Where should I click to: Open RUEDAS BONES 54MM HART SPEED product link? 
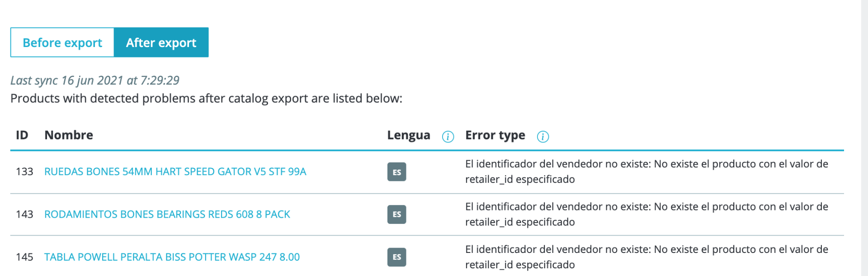175,172
